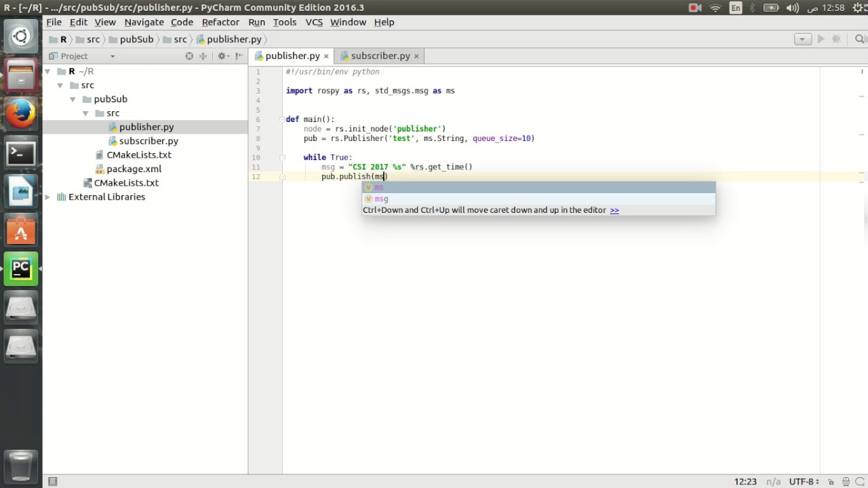Click the Project panel title
This screenshot has width=868, height=488.
coord(74,56)
